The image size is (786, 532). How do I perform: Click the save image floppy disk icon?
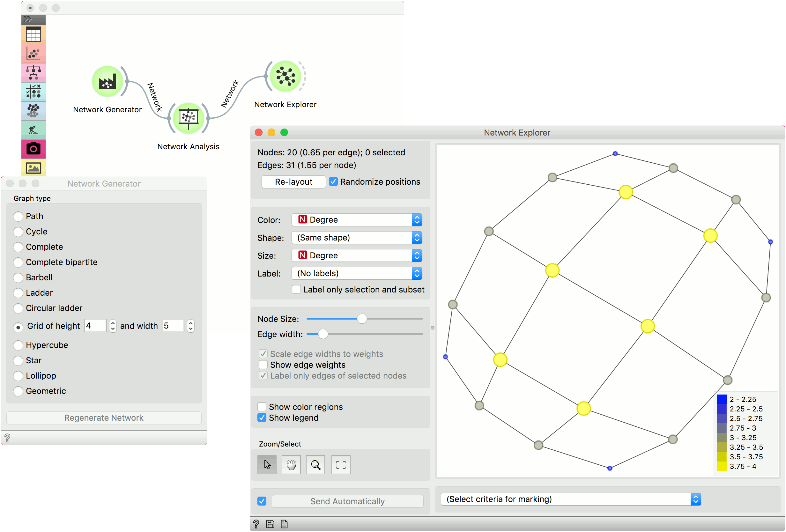tap(270, 524)
